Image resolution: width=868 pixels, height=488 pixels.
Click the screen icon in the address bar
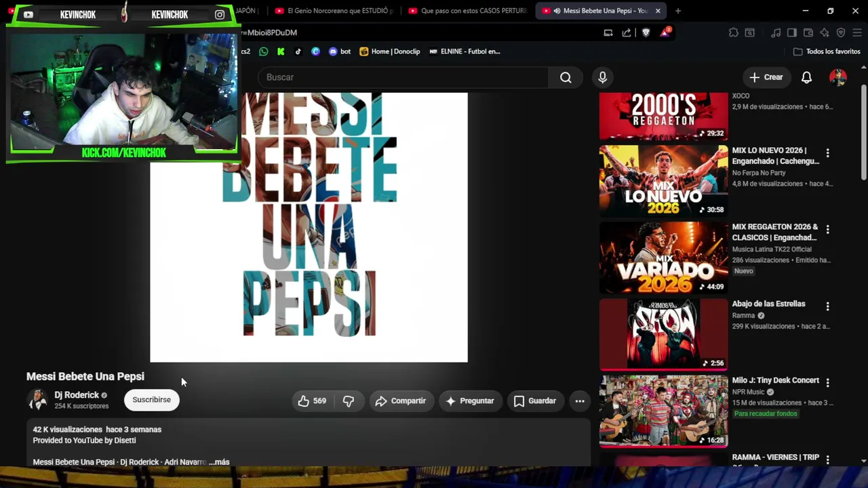[x=608, y=33]
